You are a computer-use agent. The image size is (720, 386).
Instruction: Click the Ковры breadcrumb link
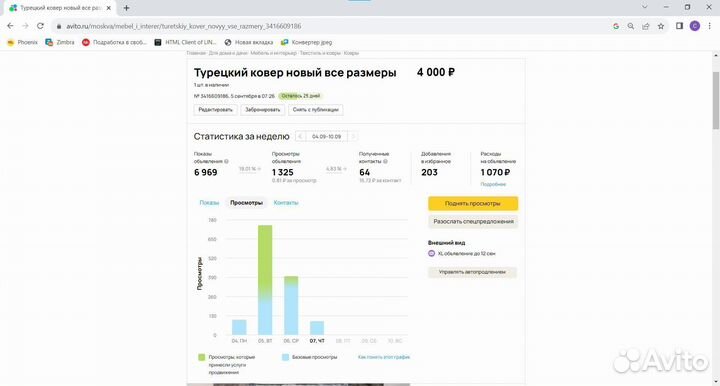(x=351, y=53)
